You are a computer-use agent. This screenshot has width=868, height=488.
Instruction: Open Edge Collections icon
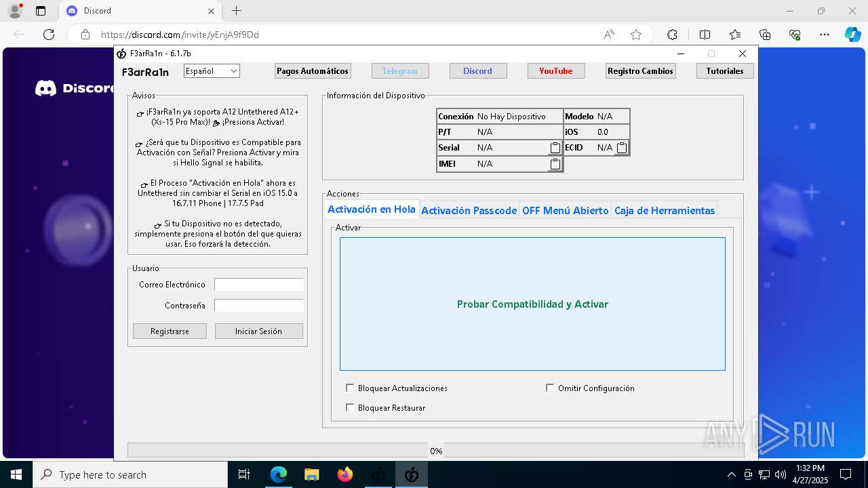coord(765,35)
